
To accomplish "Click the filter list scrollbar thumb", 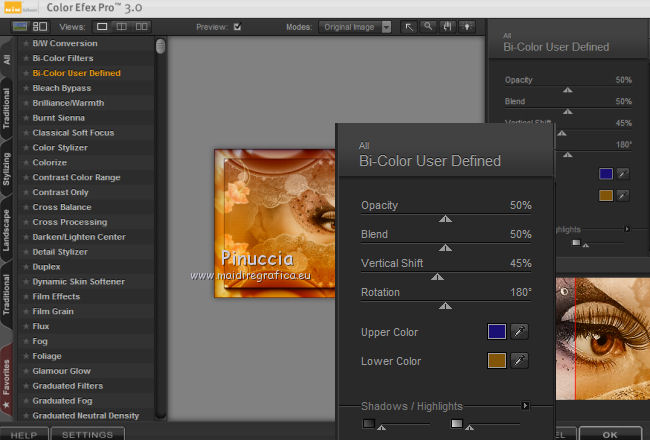I will [160, 46].
